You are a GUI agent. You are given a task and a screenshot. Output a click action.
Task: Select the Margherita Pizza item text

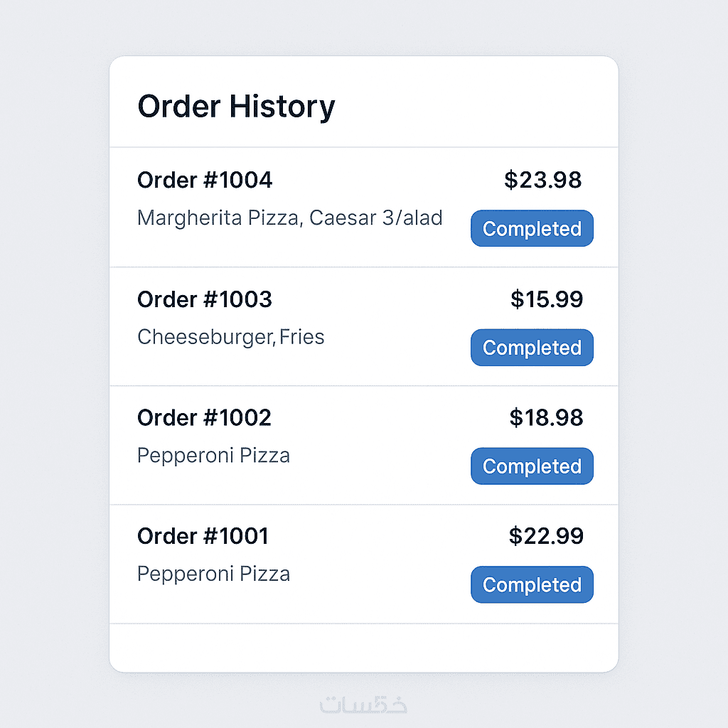[217, 218]
